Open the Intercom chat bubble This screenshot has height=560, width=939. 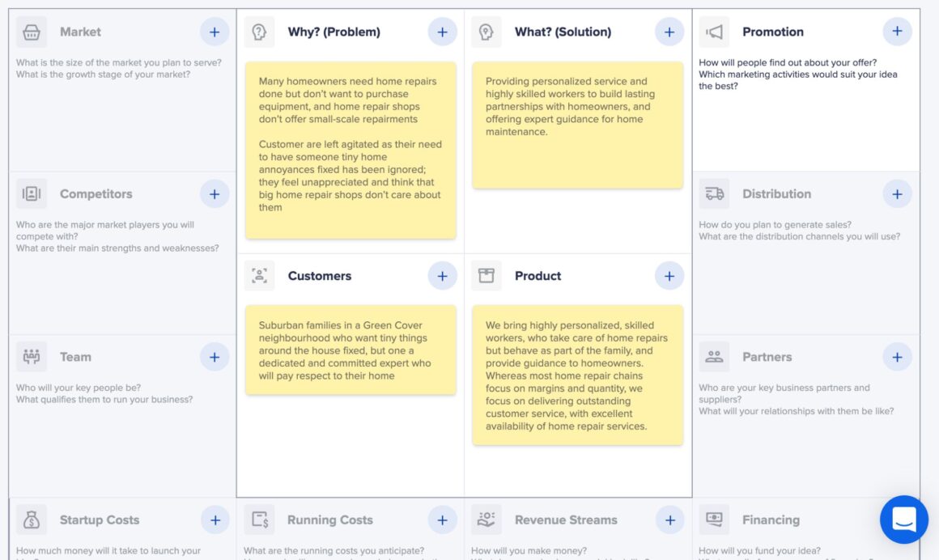903,519
